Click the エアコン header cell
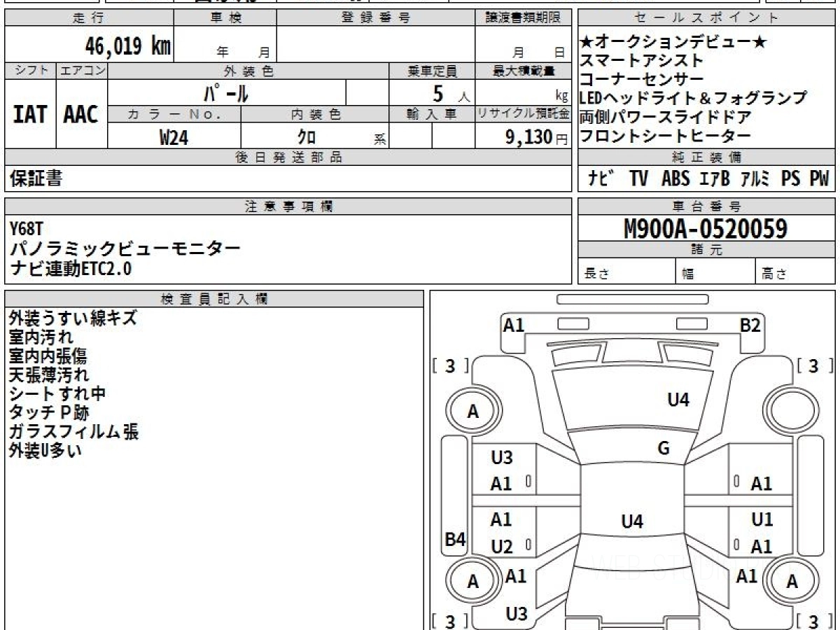840x630 pixels. coord(82,71)
